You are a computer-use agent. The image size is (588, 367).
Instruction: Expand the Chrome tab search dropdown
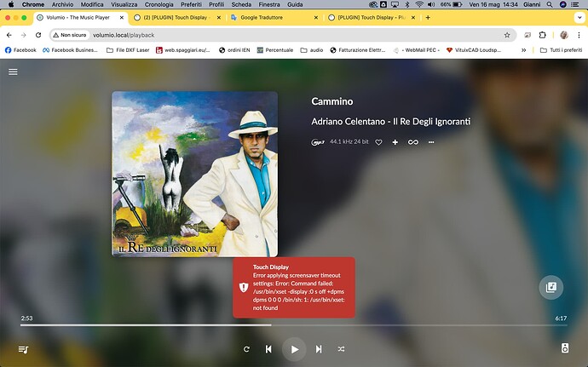pyautogui.click(x=579, y=17)
